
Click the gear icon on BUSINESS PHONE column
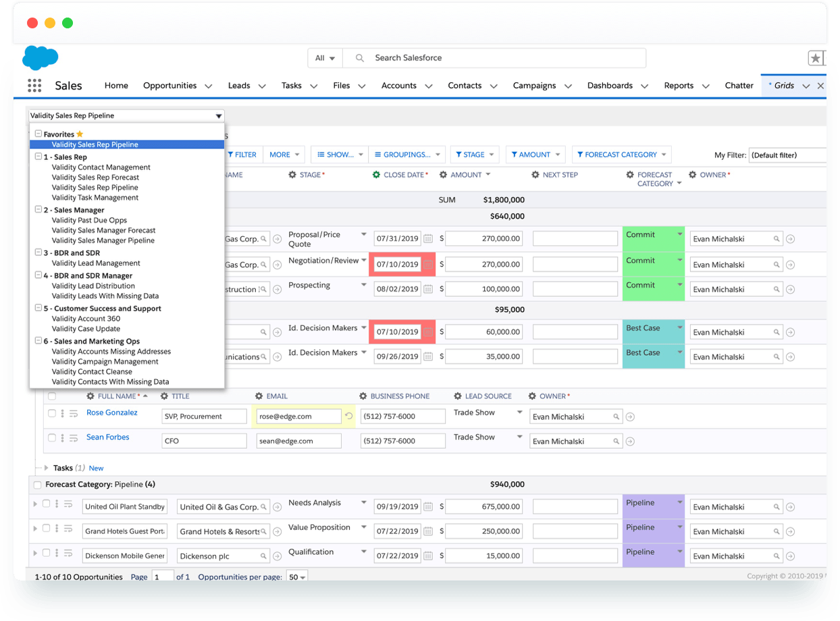tap(363, 396)
